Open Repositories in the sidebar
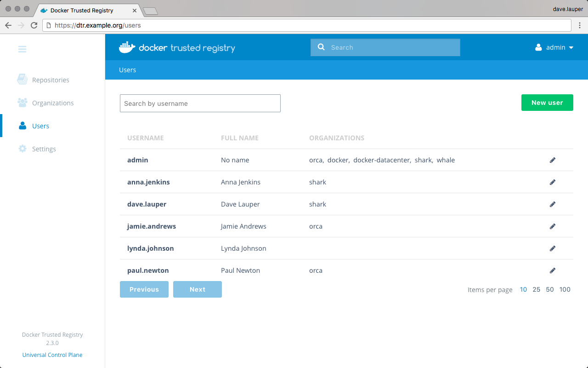This screenshot has width=588, height=368. [x=51, y=80]
